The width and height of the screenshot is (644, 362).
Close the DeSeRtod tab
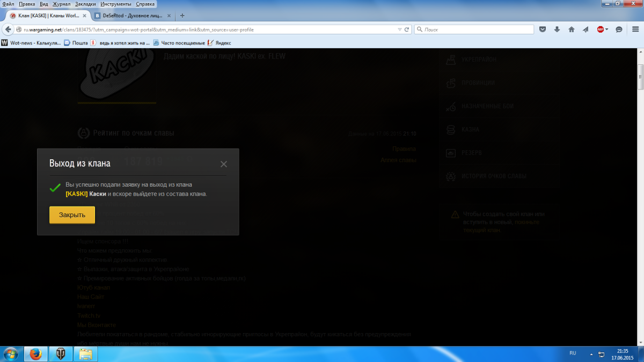pyautogui.click(x=170, y=16)
